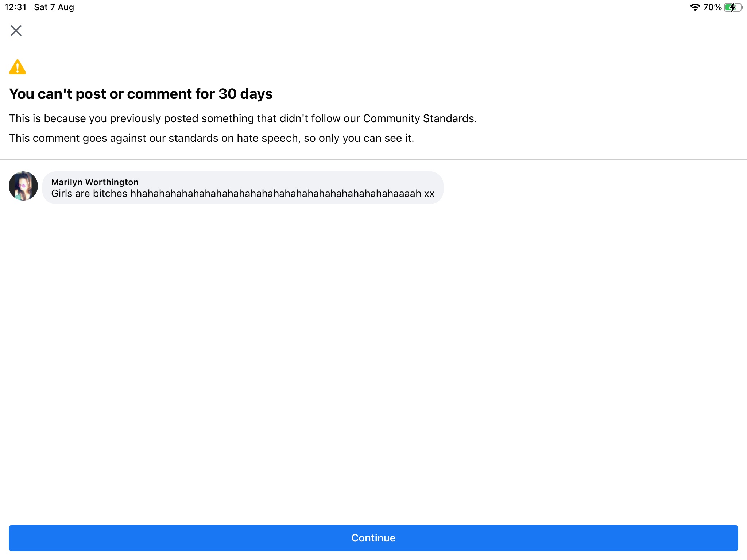Screen dimensions: 747x560
Task: Click the Wi-Fi signal icon in status bar
Action: pyautogui.click(x=695, y=7)
